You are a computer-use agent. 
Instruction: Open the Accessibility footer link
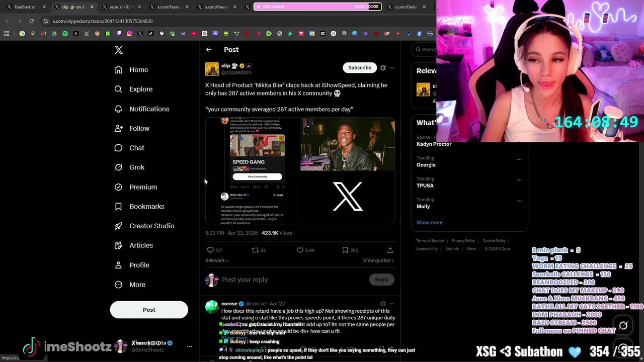click(x=427, y=249)
